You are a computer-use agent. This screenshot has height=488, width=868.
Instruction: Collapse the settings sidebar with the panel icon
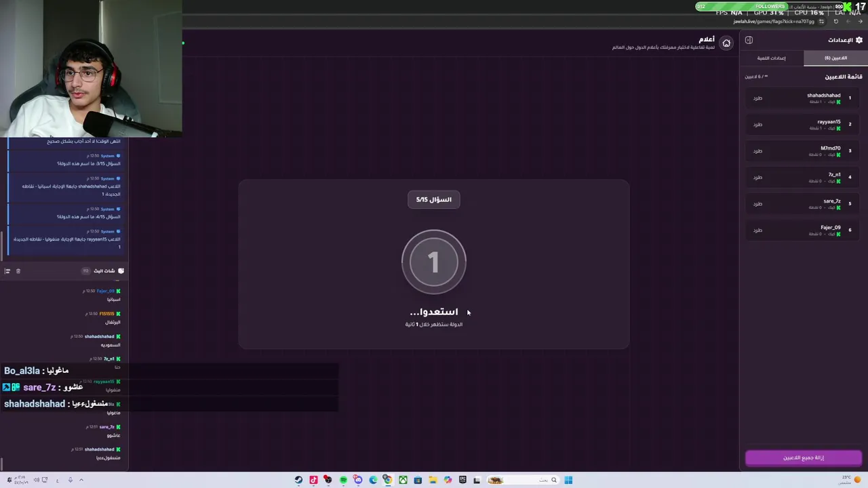pos(749,40)
